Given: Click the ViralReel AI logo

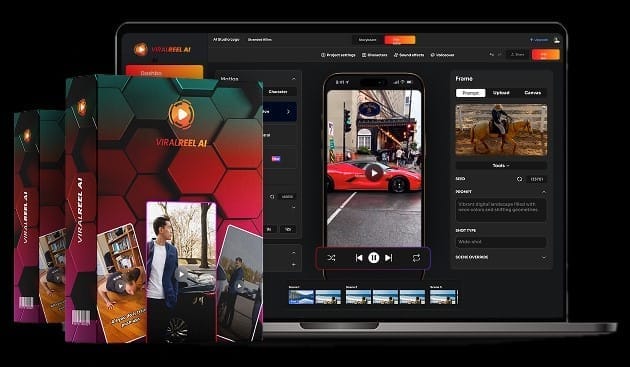Looking at the screenshot, I should coord(162,49).
